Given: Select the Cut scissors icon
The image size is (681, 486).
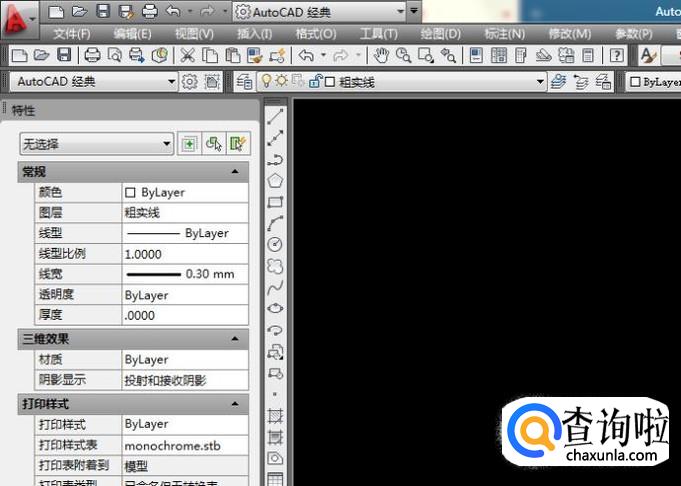Looking at the screenshot, I should click(188, 55).
